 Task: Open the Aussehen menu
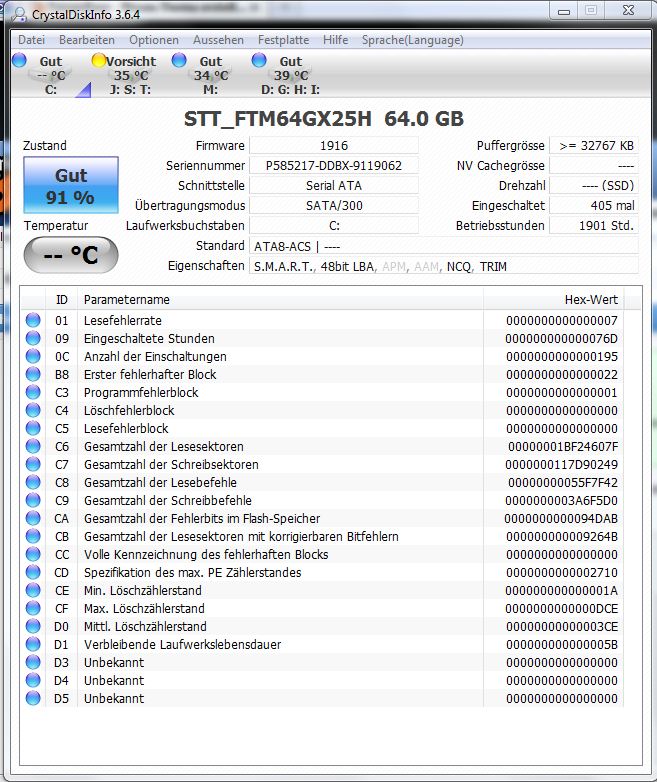pos(219,40)
